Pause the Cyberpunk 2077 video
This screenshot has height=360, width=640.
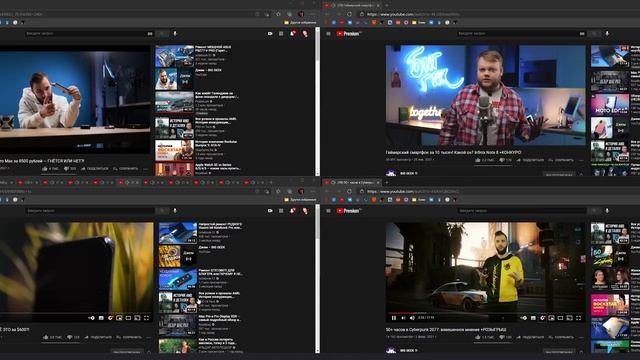394,318
